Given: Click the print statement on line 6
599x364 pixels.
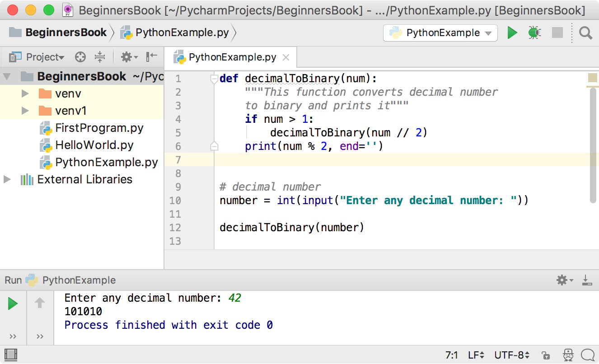Looking at the screenshot, I should 314,146.
